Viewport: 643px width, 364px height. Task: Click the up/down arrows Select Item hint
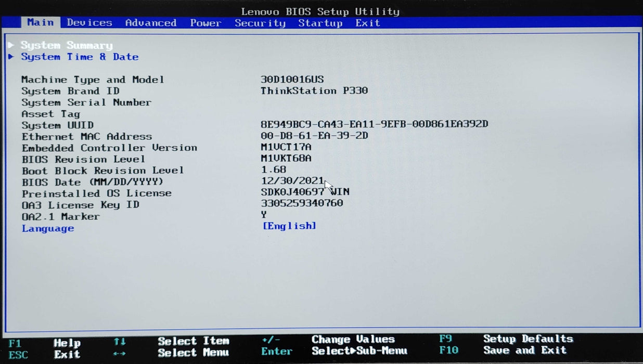(x=172, y=341)
